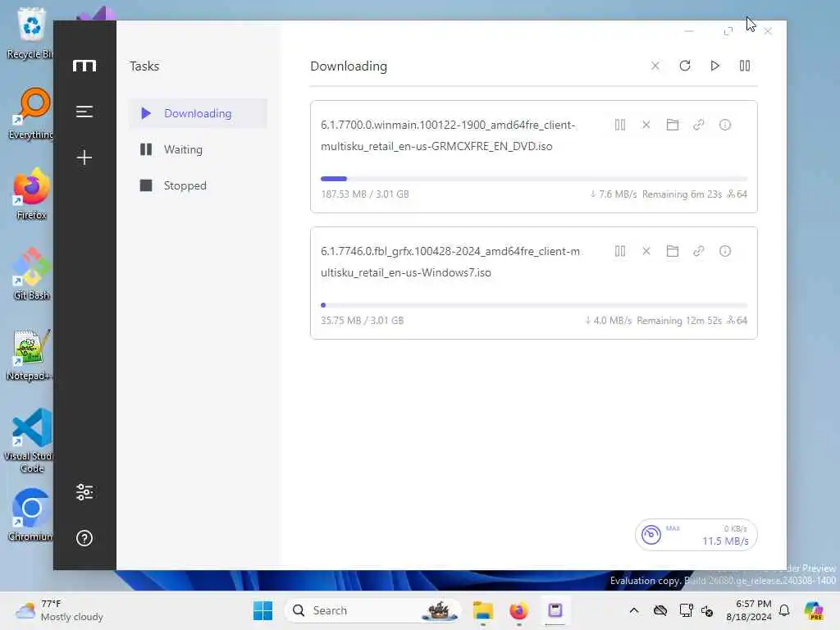Show hidden system tray icons
The image size is (840, 630).
(634, 610)
